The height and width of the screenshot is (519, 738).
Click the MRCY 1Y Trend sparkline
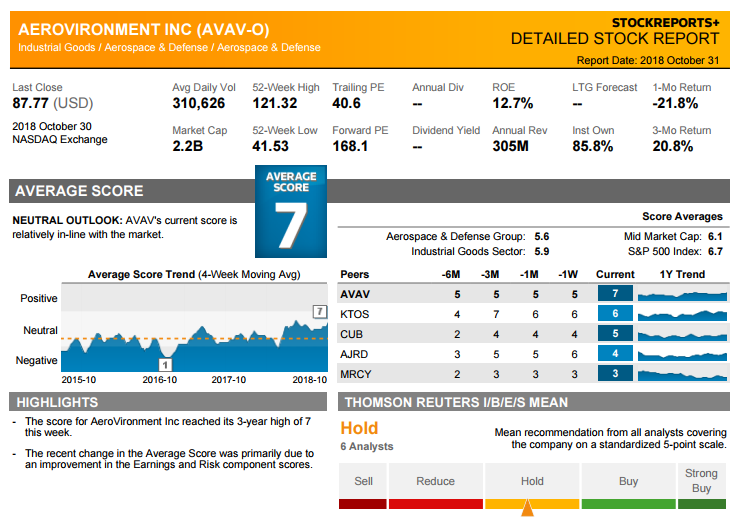(x=682, y=375)
